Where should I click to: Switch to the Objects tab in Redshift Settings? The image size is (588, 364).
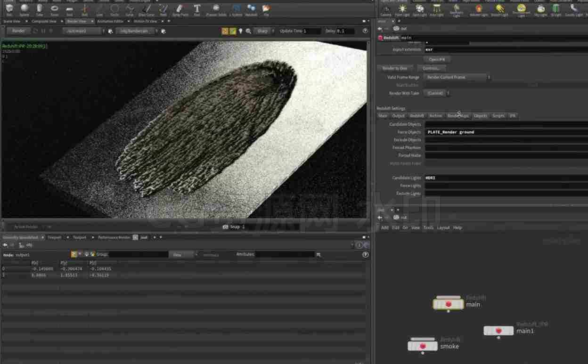click(480, 116)
